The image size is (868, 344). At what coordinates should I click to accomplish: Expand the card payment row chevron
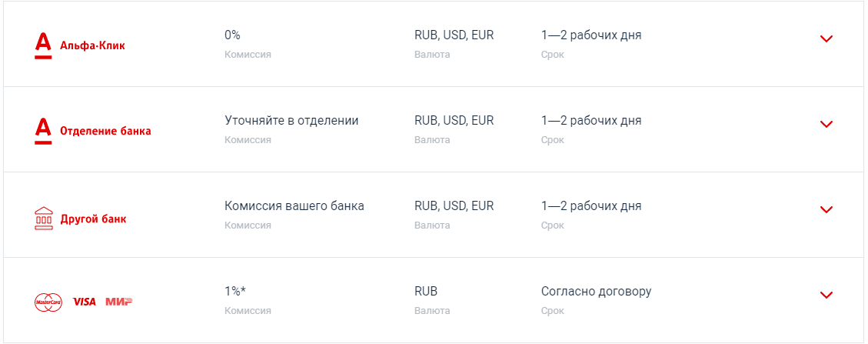click(x=826, y=296)
